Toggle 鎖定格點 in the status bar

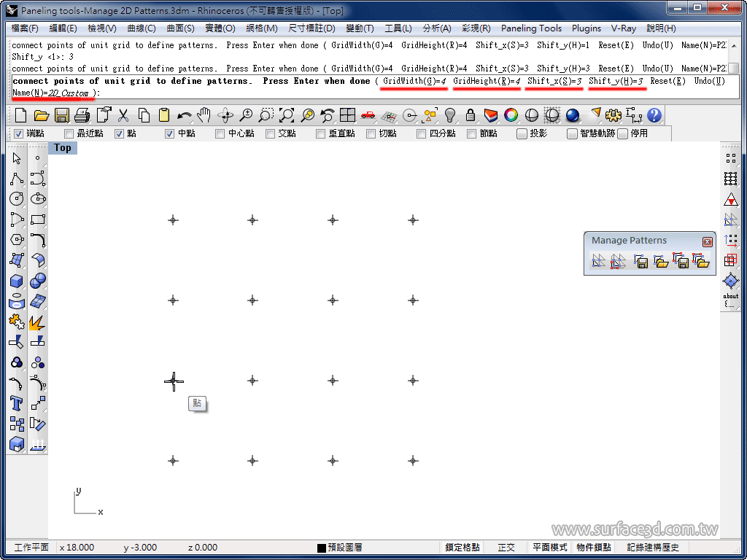pos(462,548)
